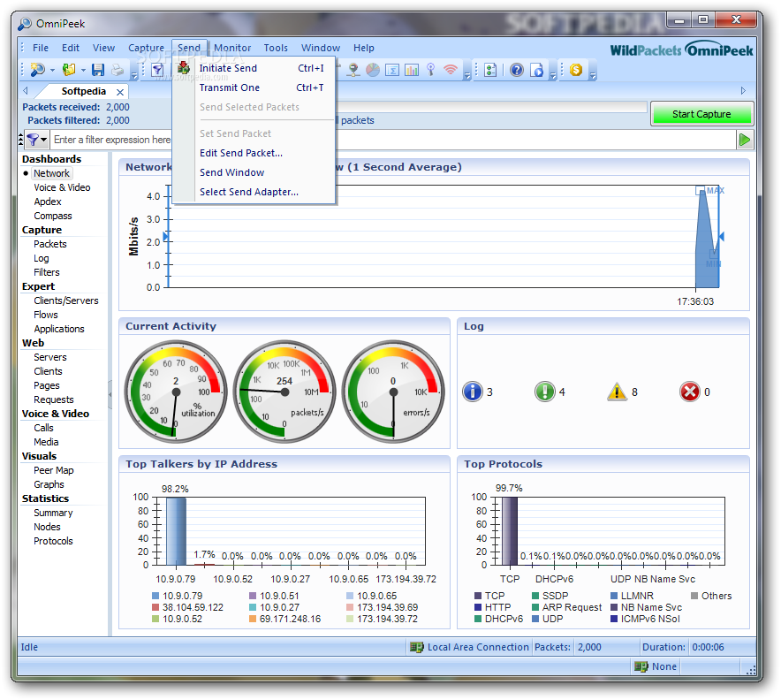Screen dimensions: 781x700
Task: Click the gold coin S toolbar icon
Action: (576, 70)
